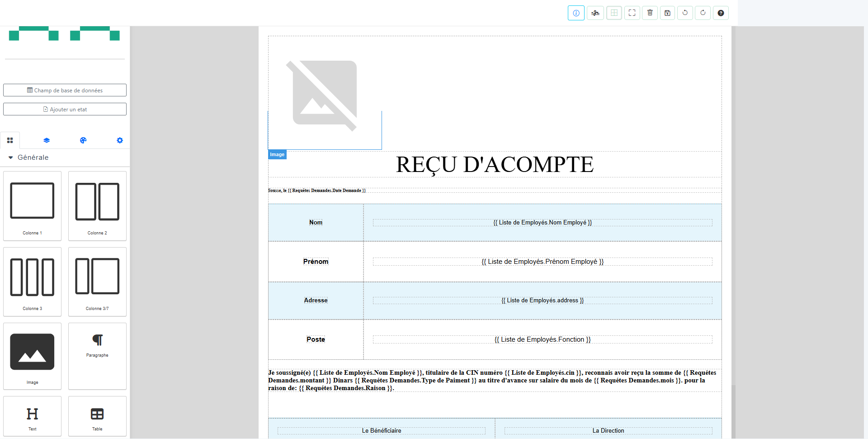Screen dimensions: 868x439
Task: Select the Colonne 3 layout block
Action: click(x=32, y=282)
